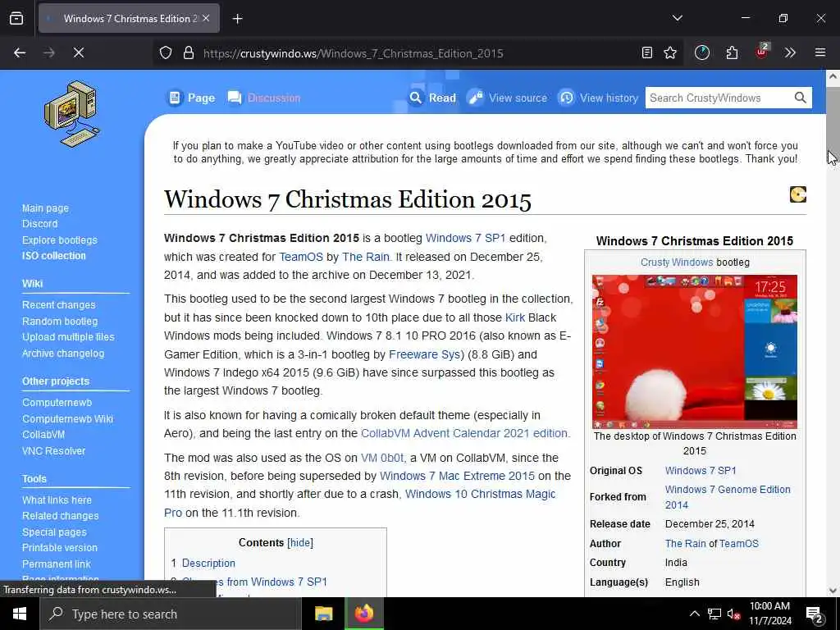Click the muted speaker volume icon
840x630 pixels.
click(x=733, y=614)
